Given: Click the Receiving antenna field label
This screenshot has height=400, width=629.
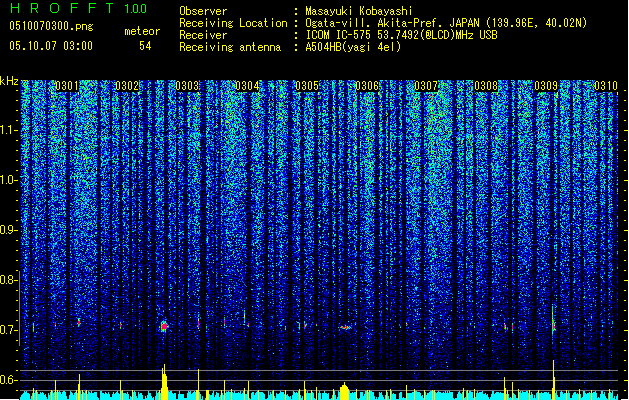Looking at the screenshot, I should pos(230,47).
